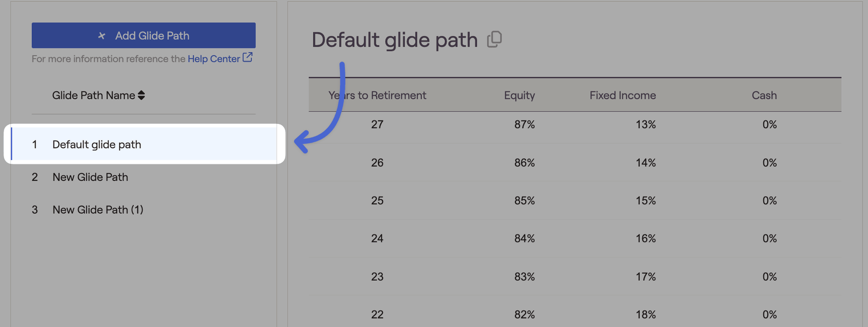Click the 14% fixed income cell in row 26
This screenshot has height=327, width=868.
coord(646,162)
